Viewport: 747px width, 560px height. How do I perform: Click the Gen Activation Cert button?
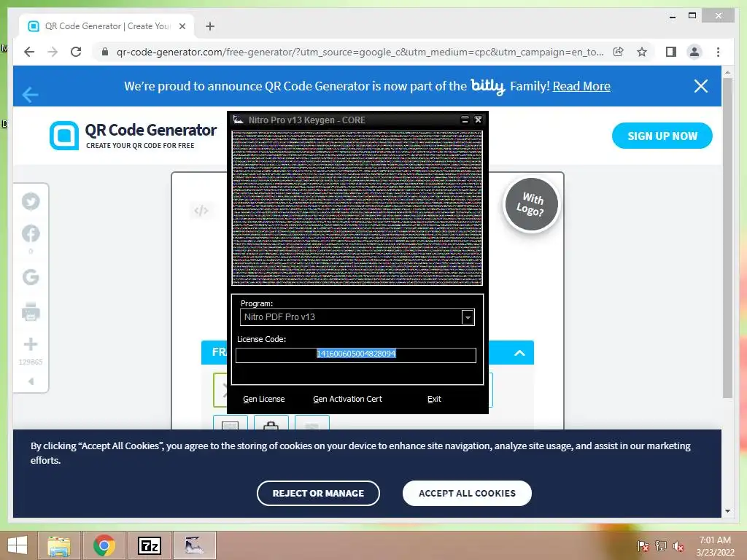coord(348,399)
